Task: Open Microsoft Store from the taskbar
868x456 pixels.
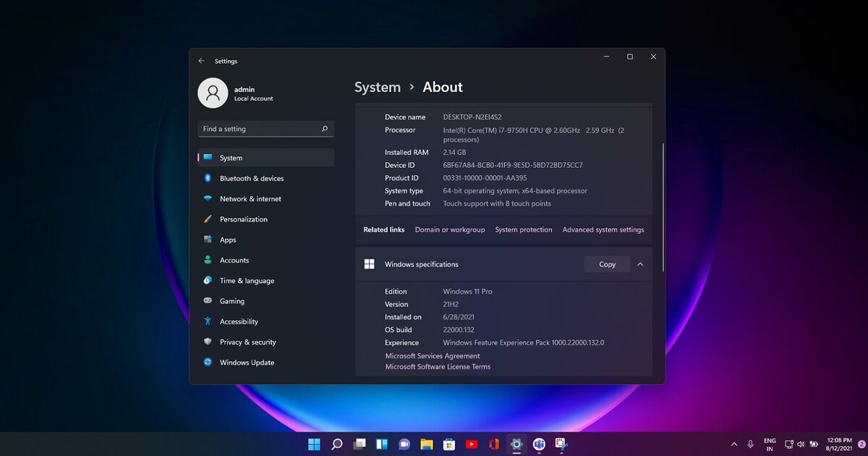Action: pyautogui.click(x=449, y=444)
